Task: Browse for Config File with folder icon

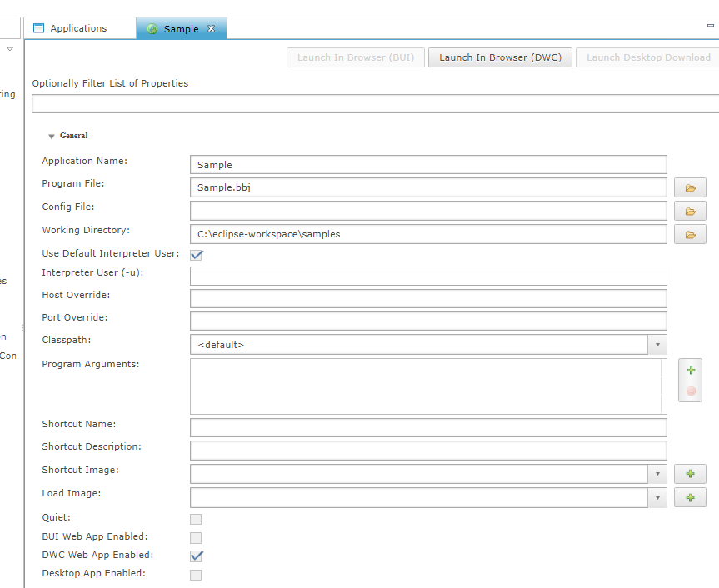Action: coord(690,211)
